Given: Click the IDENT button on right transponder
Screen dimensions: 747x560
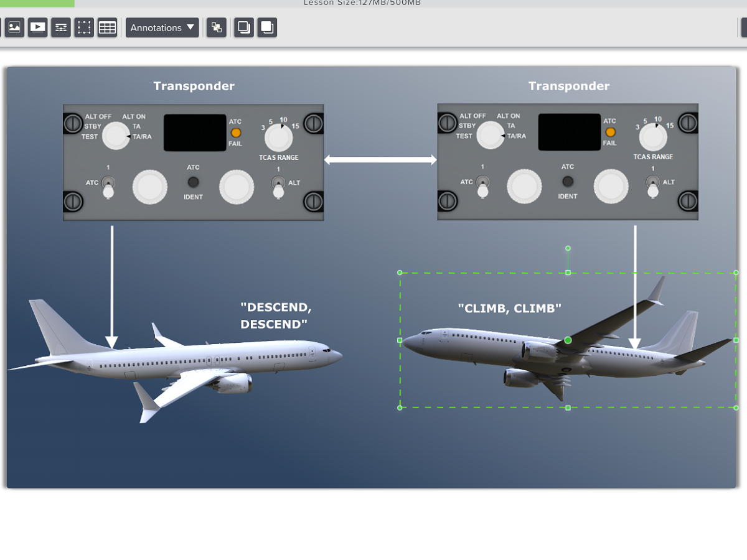Looking at the screenshot, I should (x=568, y=182).
